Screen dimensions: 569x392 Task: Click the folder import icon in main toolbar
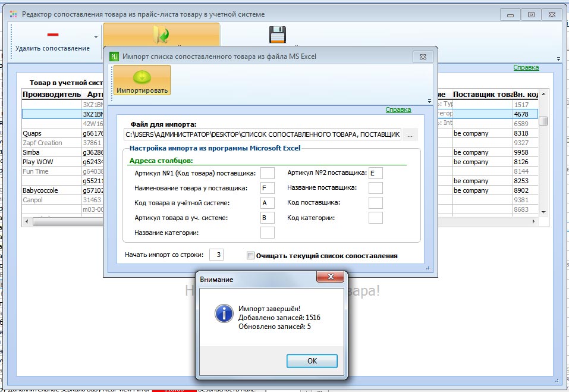(161, 35)
